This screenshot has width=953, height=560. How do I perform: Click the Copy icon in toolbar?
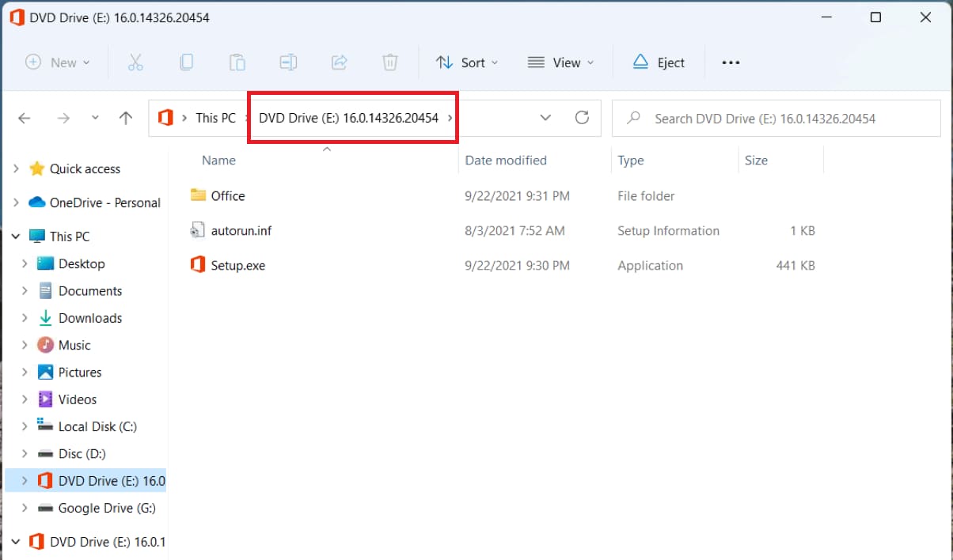[x=186, y=62]
